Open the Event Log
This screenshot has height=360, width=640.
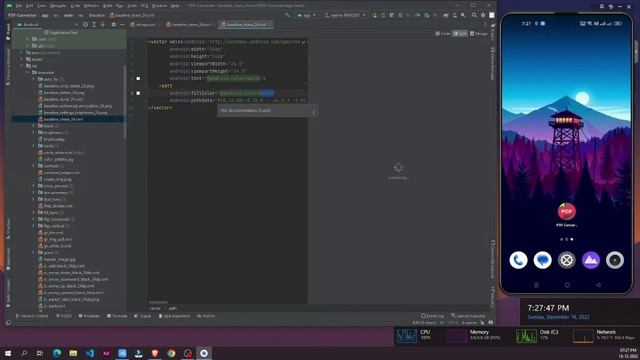coord(433,316)
